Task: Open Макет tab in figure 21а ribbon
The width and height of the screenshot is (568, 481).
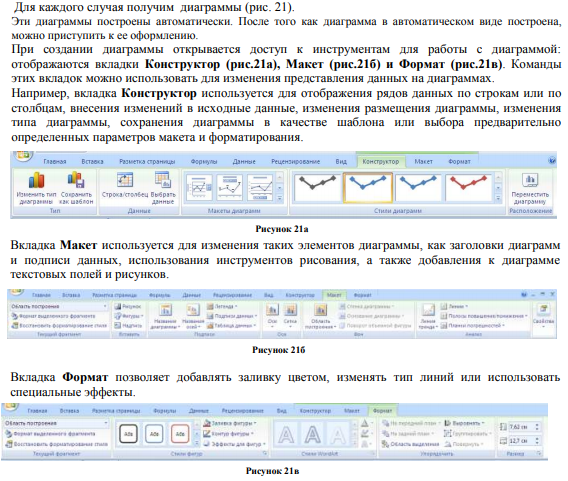Action: pyautogui.click(x=423, y=162)
